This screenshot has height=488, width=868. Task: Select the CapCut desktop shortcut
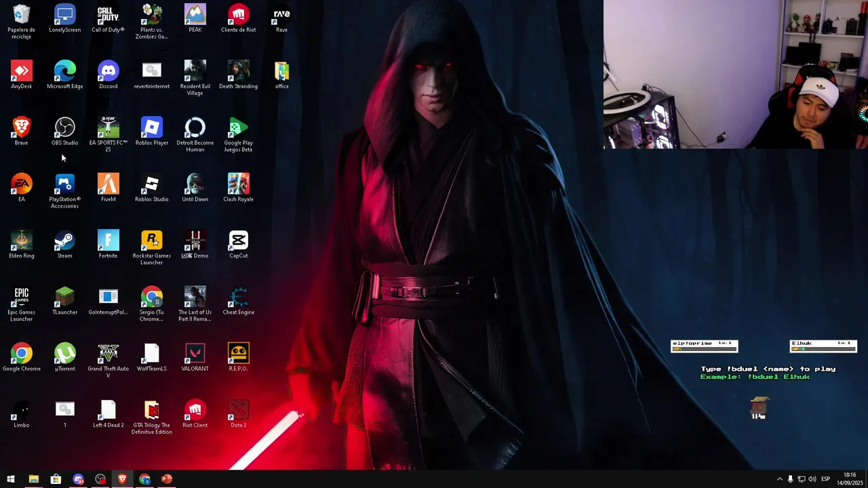[x=239, y=244]
